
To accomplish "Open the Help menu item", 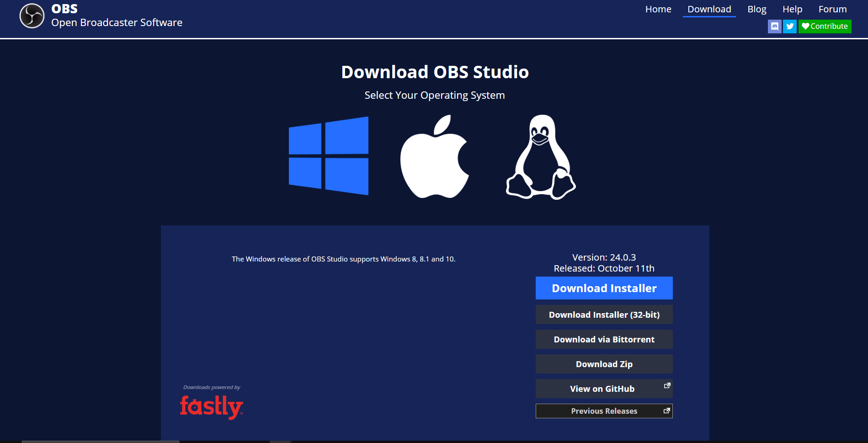I will pos(793,9).
